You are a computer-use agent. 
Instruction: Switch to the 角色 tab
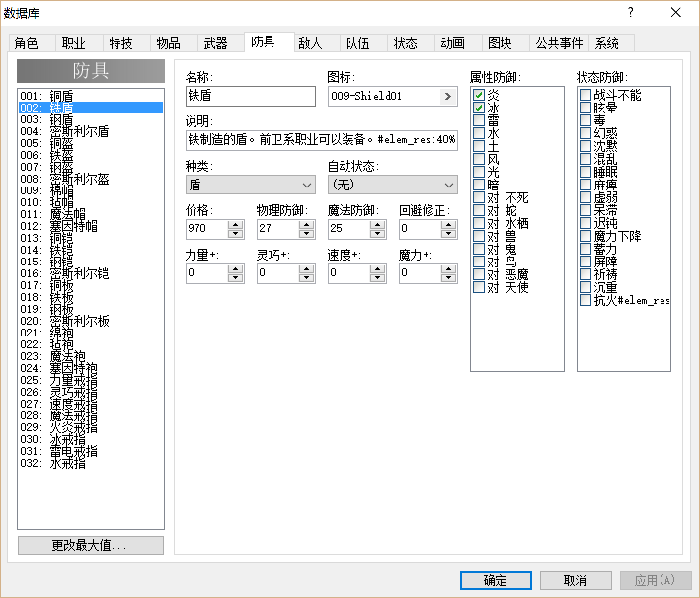pos(32,43)
